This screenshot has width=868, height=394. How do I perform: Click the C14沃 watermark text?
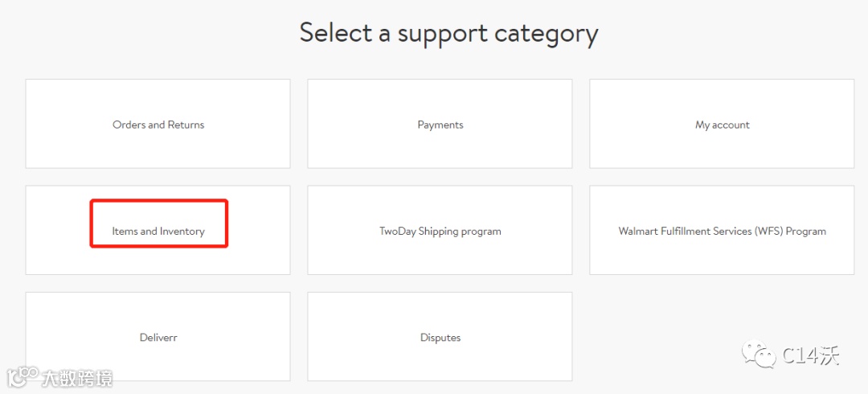pos(810,355)
